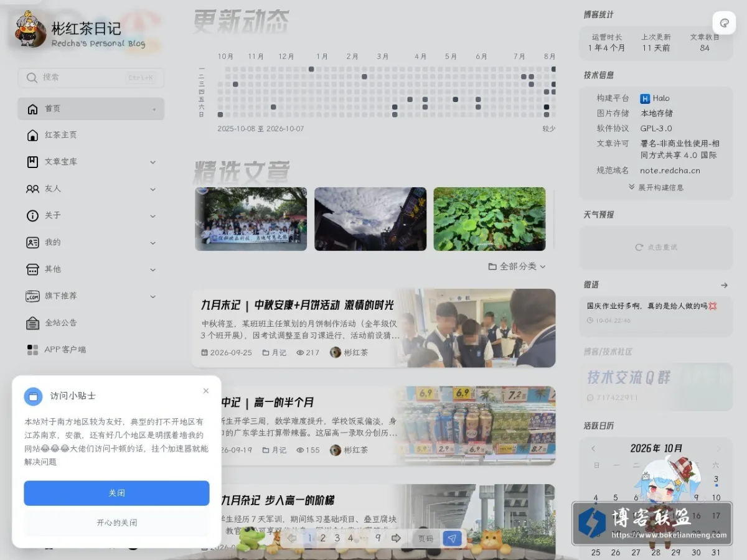
Task: Expand the 关于 submenu chevron
Action: (x=153, y=215)
